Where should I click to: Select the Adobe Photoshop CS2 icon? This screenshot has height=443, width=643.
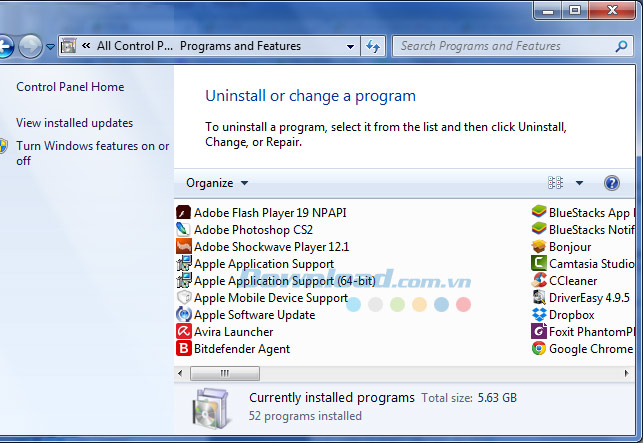183,230
